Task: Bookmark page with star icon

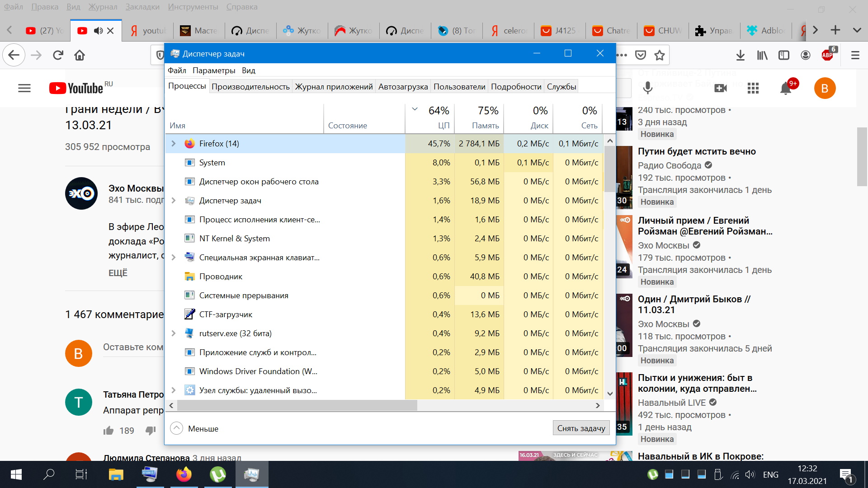Action: click(660, 55)
